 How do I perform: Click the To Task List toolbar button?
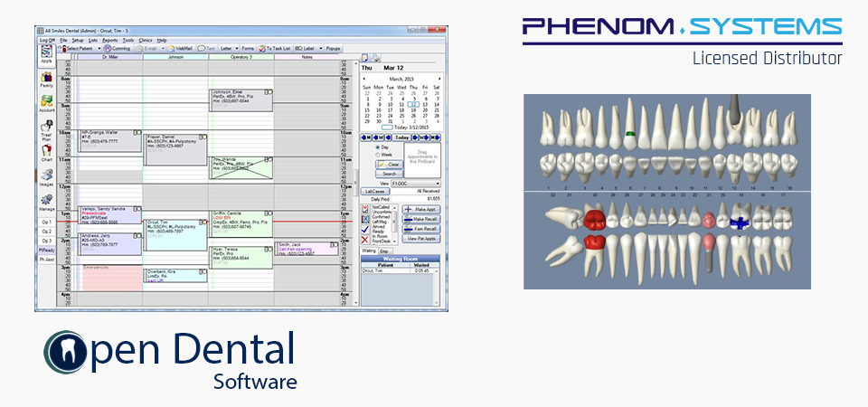(x=274, y=48)
